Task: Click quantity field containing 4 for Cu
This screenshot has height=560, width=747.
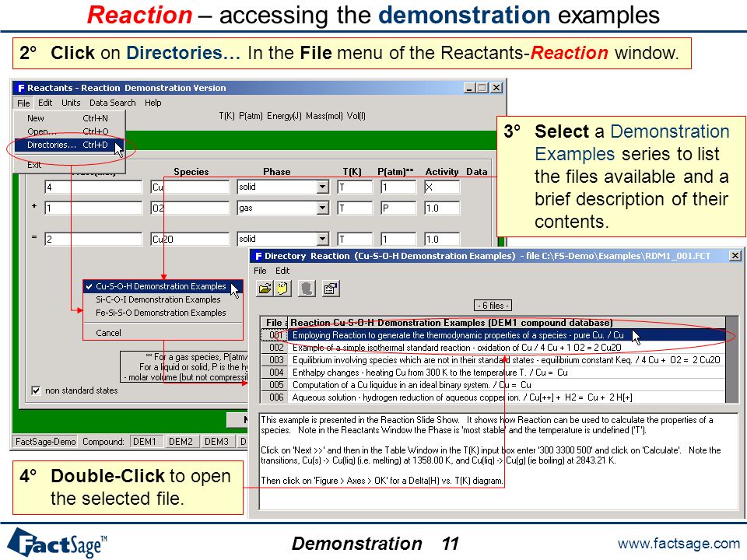Action: 94,187
